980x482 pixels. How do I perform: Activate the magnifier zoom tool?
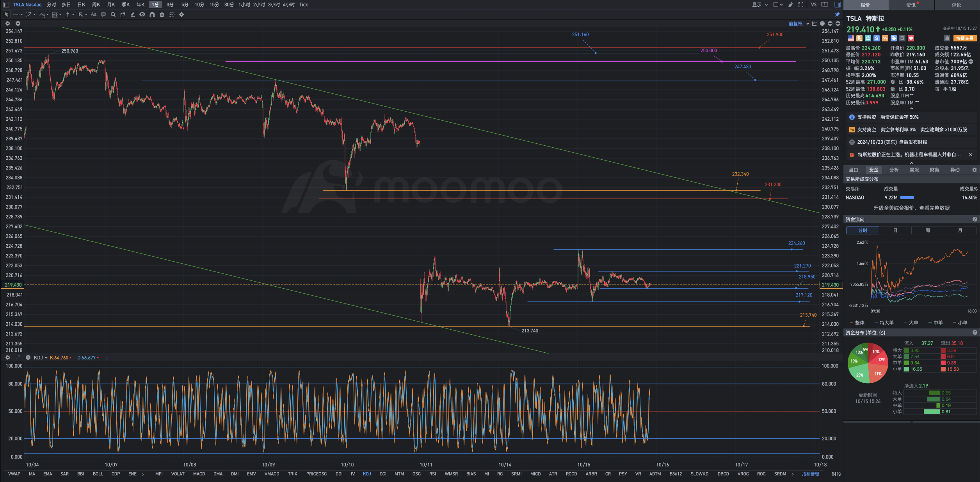tap(113, 14)
